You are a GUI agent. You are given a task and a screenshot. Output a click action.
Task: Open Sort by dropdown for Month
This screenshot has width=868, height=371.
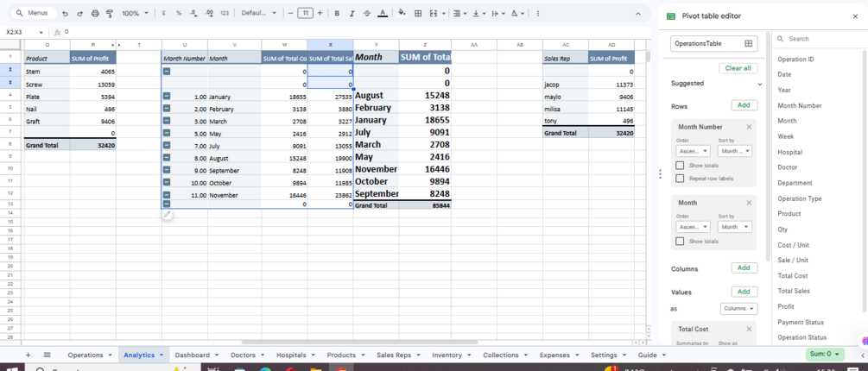735,227
